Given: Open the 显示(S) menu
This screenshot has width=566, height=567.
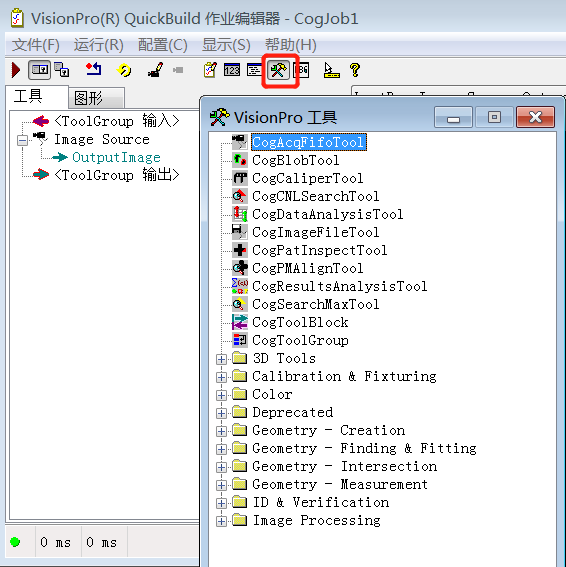Looking at the screenshot, I should [226, 45].
